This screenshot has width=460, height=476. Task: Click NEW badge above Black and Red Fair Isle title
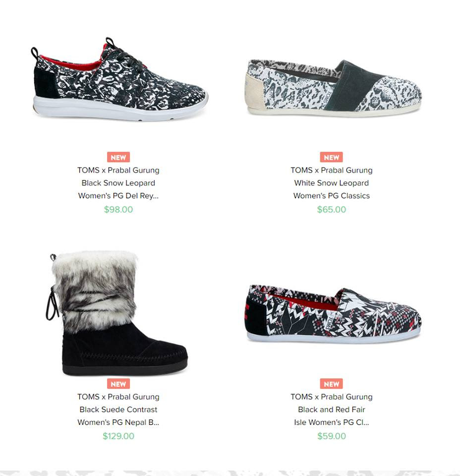click(331, 384)
